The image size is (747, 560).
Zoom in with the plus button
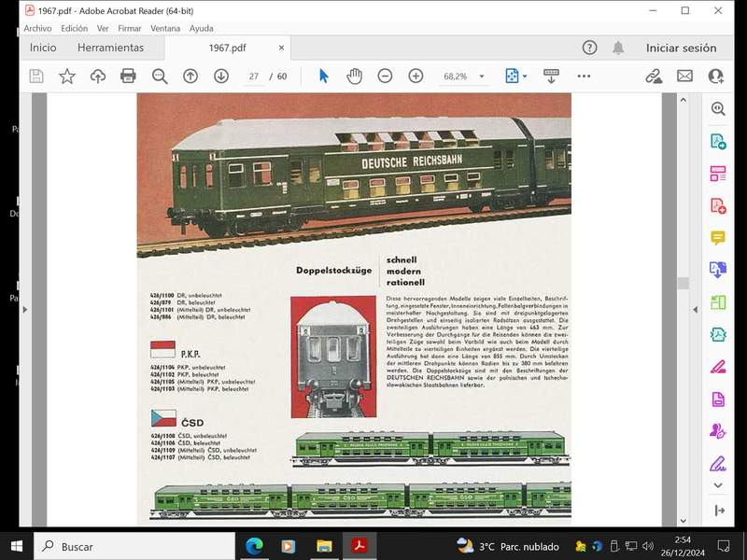tap(416, 77)
